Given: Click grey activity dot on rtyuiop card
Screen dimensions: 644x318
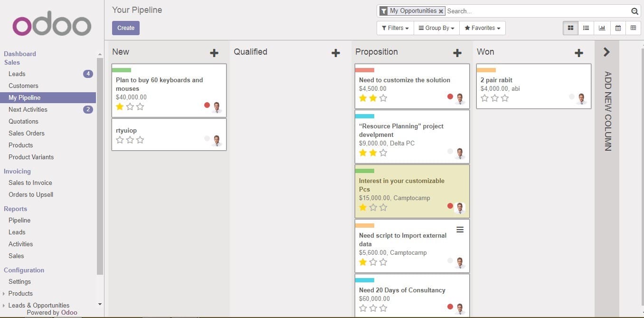Looking at the screenshot, I should tap(207, 138).
